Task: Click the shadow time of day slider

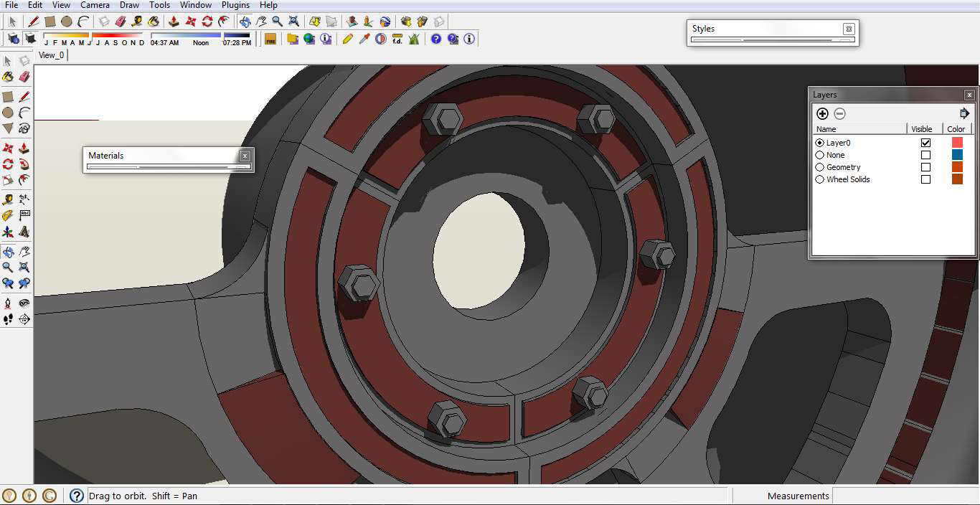Action: [x=201, y=35]
